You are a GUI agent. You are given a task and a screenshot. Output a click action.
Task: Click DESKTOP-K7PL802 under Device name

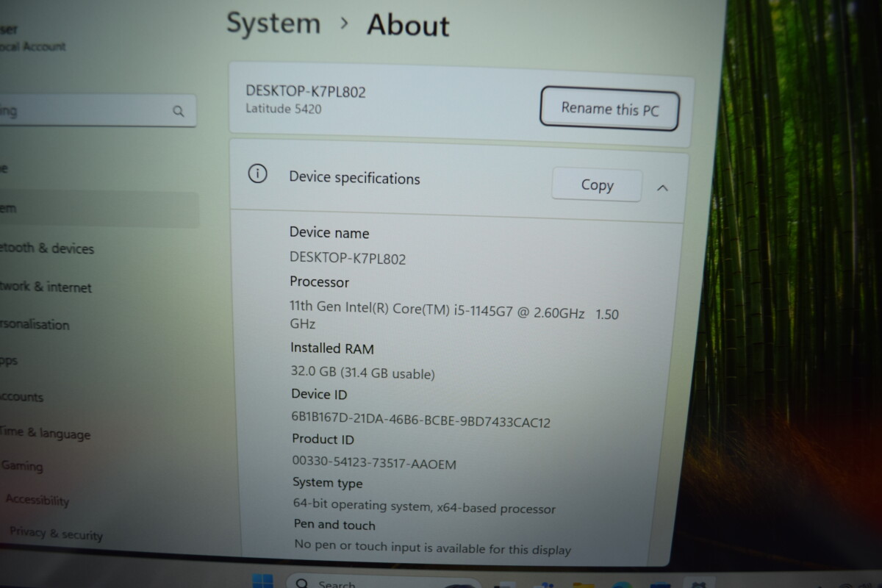[x=348, y=258]
